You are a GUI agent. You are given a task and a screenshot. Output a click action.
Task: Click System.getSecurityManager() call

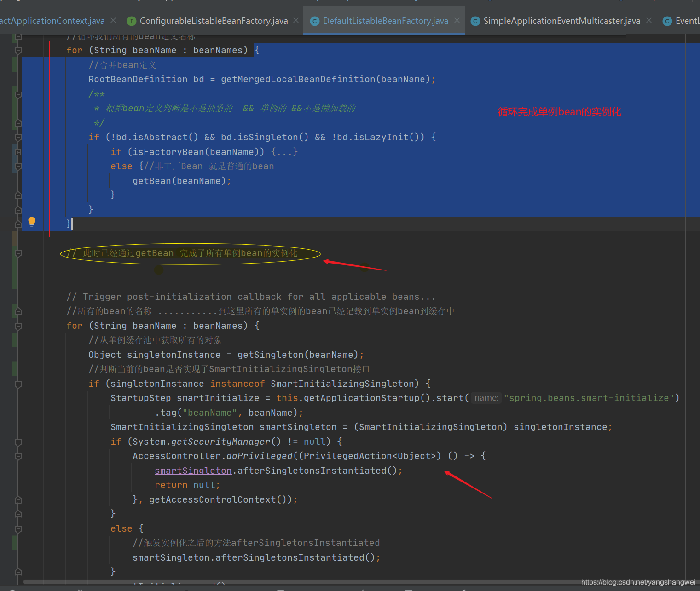pyautogui.click(x=207, y=442)
